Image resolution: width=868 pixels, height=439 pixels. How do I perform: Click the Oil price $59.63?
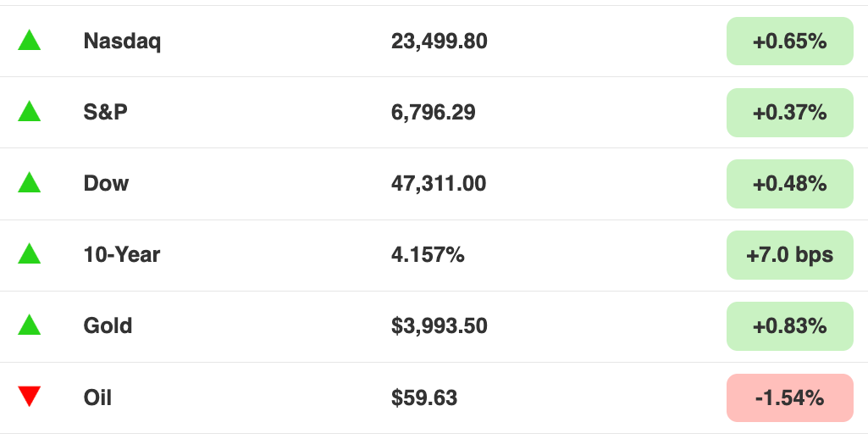click(x=424, y=397)
